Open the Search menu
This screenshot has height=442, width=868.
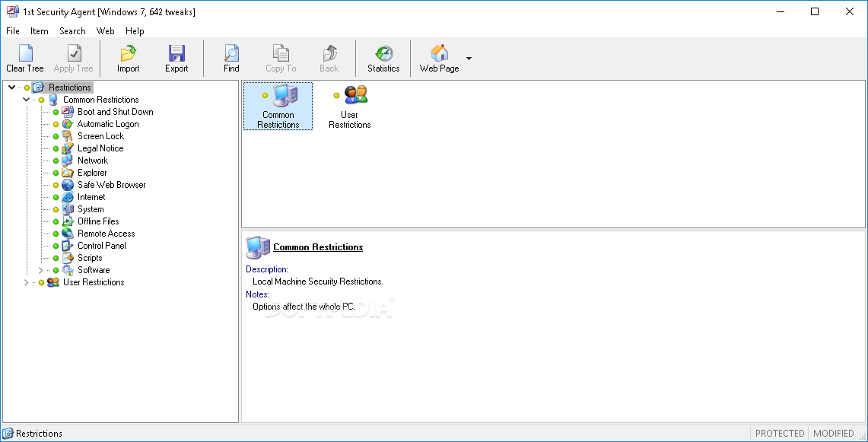tap(72, 31)
